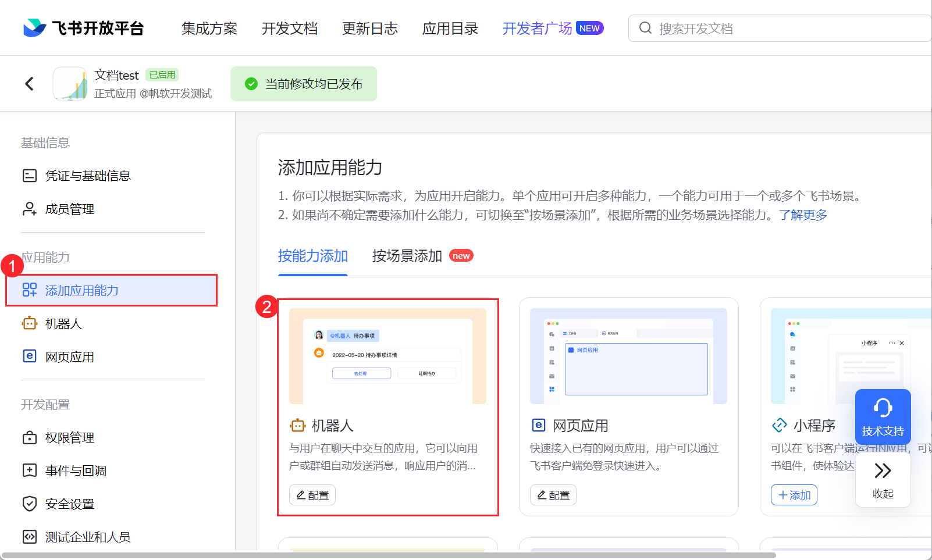Select 安全设置 in the sidebar
This screenshot has height=560, width=932.
70,504
